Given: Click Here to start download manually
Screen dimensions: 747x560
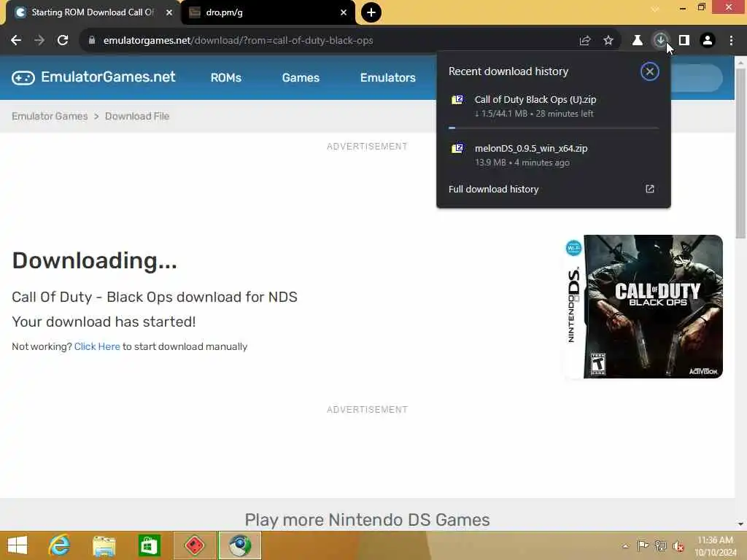Looking at the screenshot, I should tap(97, 346).
